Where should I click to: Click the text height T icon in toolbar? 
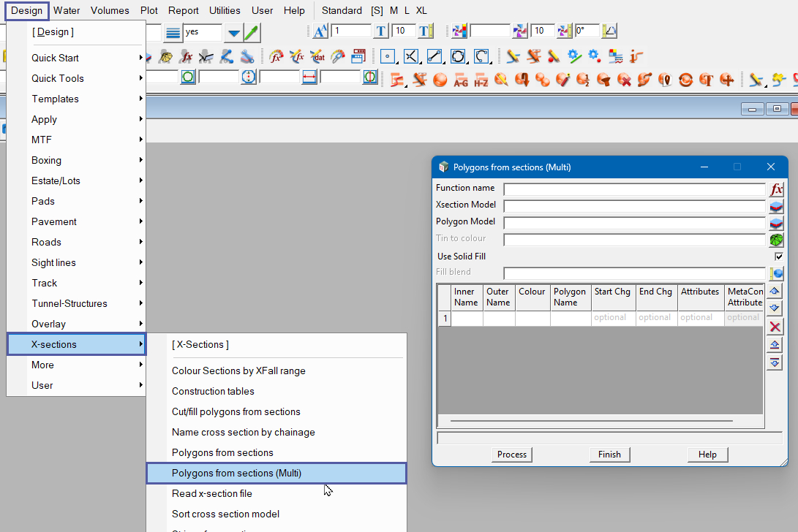[x=381, y=31]
